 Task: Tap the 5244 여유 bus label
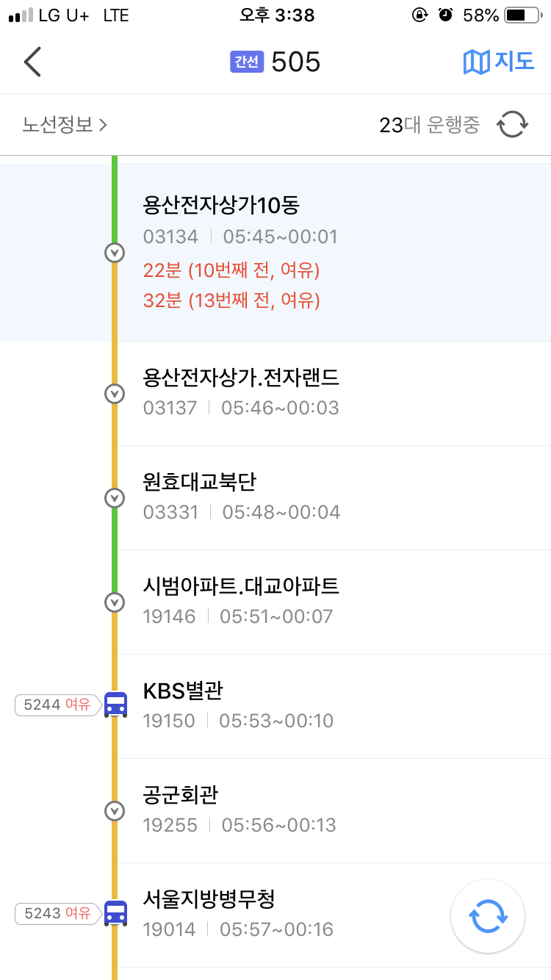[57, 705]
